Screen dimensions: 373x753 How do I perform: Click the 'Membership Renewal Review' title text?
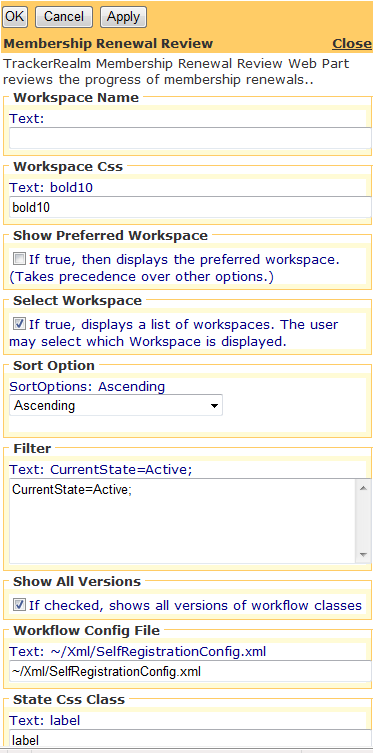[x=108, y=44]
